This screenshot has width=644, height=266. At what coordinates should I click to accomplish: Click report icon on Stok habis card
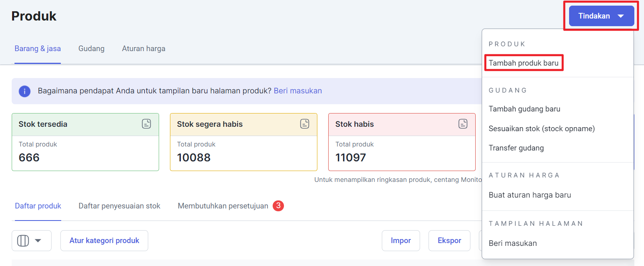coord(463,124)
